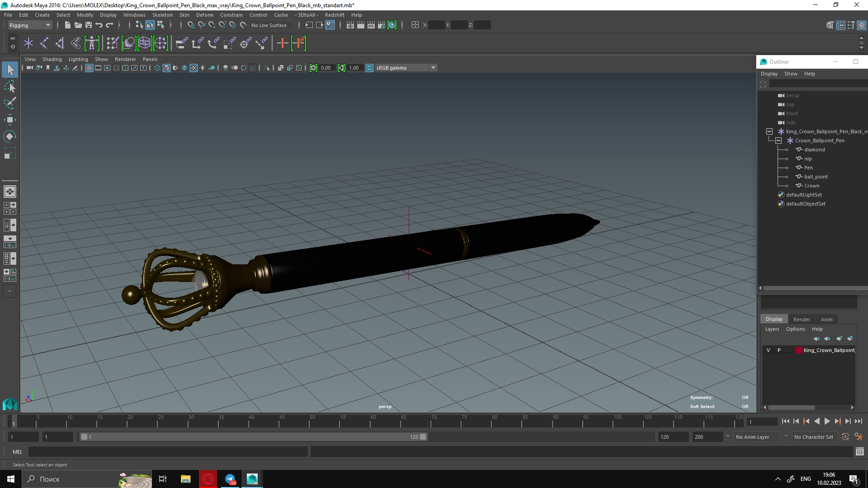Toggle the viewport grid display icon
Viewport: 868px width, 488px height.
89,68
